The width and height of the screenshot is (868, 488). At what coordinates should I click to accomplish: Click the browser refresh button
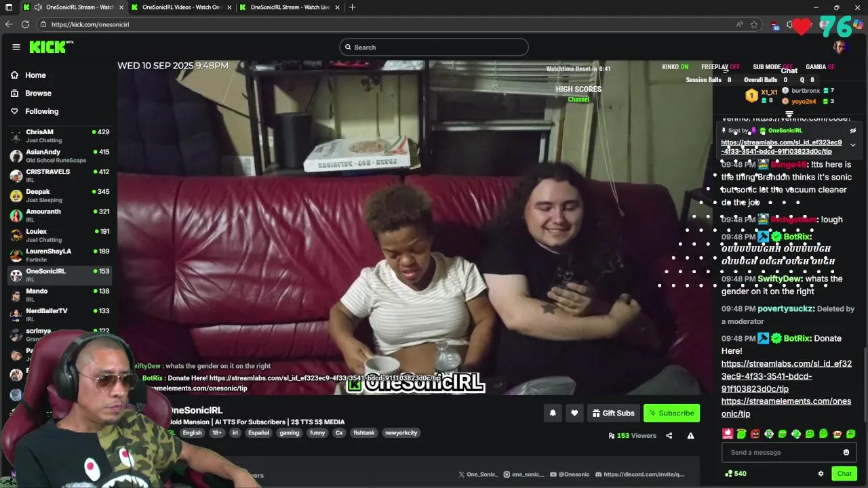click(25, 24)
